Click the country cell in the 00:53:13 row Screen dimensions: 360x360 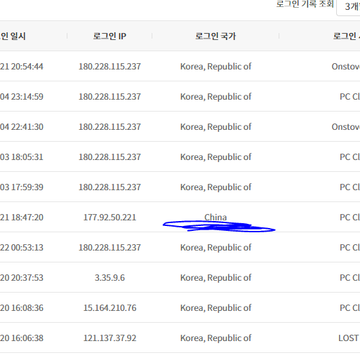pyautogui.click(x=216, y=247)
